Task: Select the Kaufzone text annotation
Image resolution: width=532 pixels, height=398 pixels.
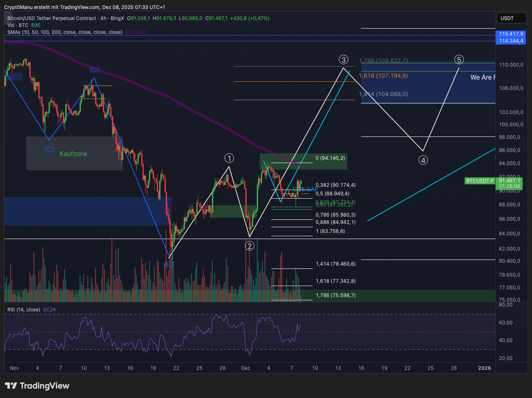Action: click(x=73, y=154)
